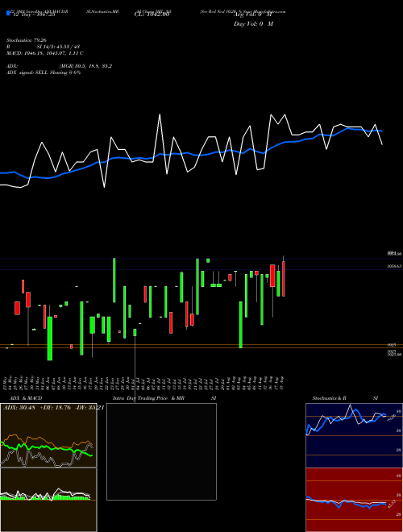Click the empty intraday trading price box

161,451
